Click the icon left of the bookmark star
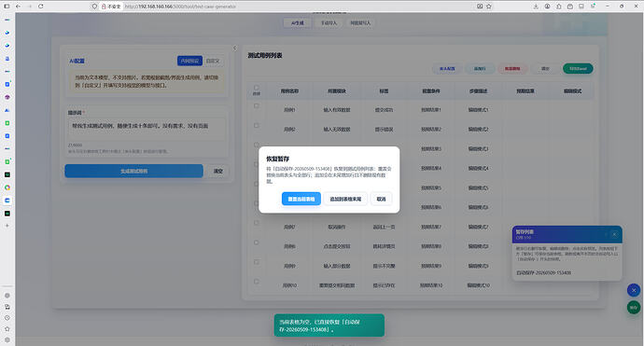644x346 pixels. tap(480, 7)
